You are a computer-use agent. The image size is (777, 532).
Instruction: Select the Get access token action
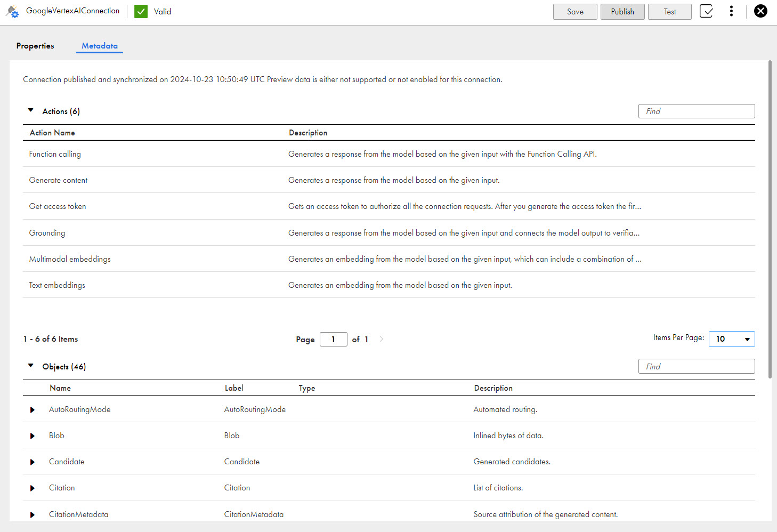point(58,206)
